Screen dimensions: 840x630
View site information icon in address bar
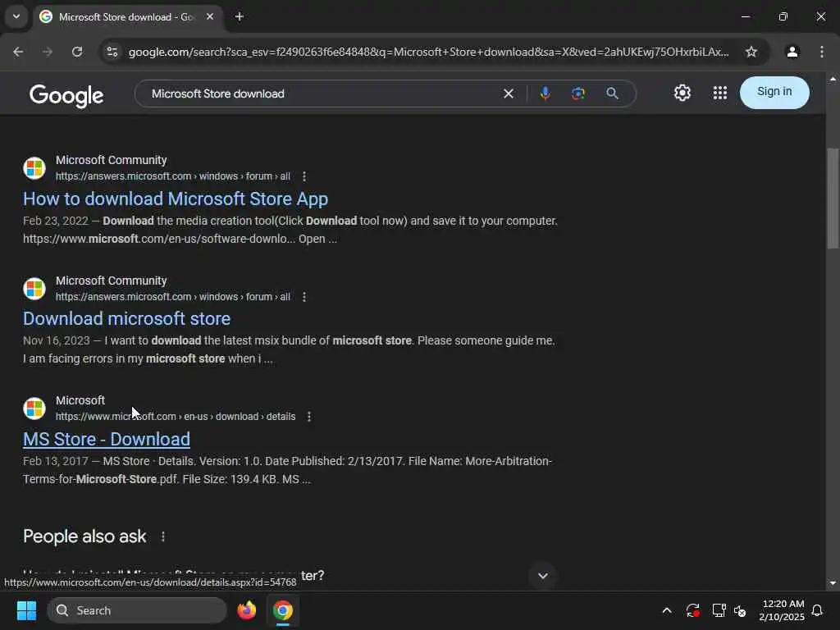[x=112, y=52]
